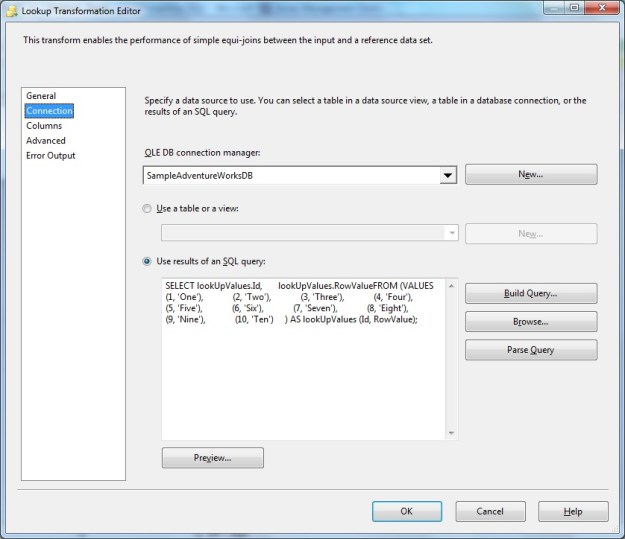Open the Error Output page
This screenshot has height=539, width=625.
coord(51,155)
